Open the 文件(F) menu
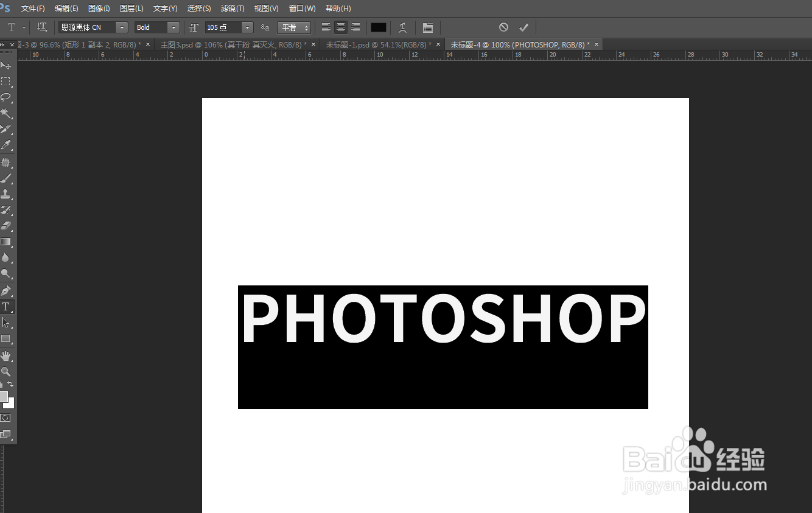The width and height of the screenshot is (812, 513). coord(33,9)
